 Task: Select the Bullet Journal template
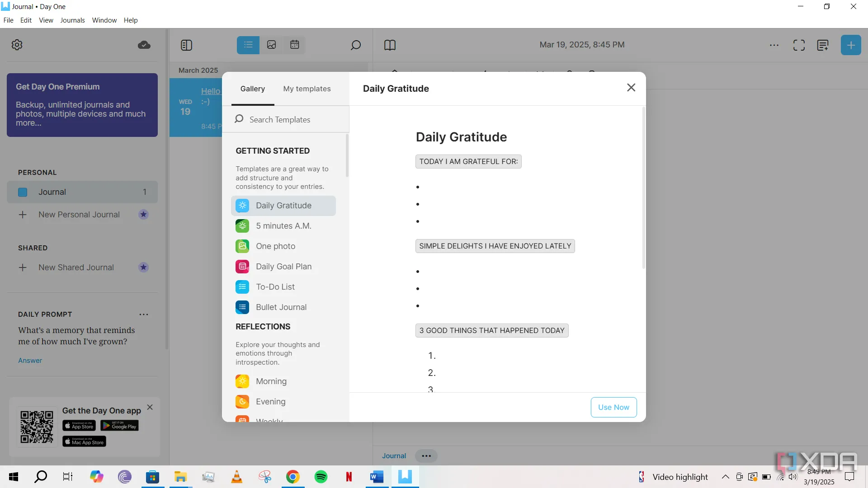click(x=283, y=307)
